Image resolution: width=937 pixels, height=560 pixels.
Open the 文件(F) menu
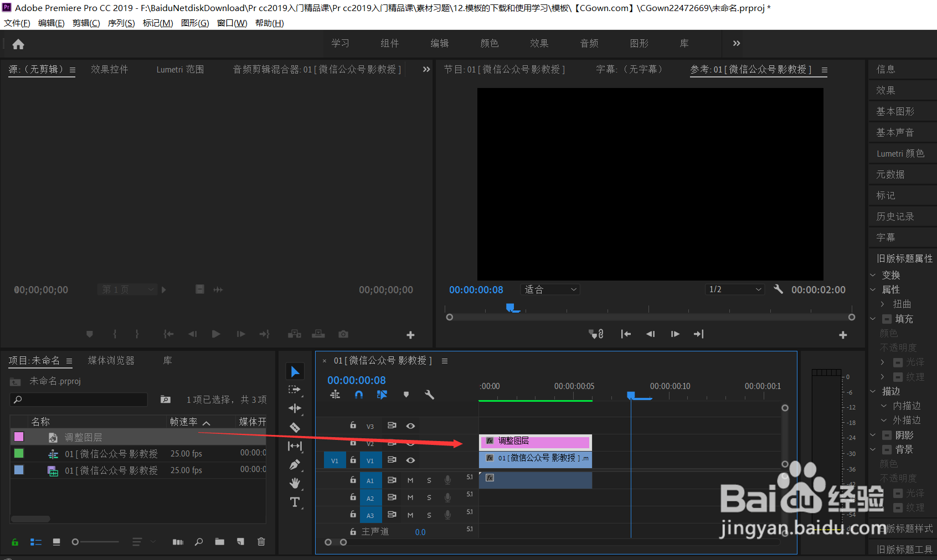[x=17, y=23]
